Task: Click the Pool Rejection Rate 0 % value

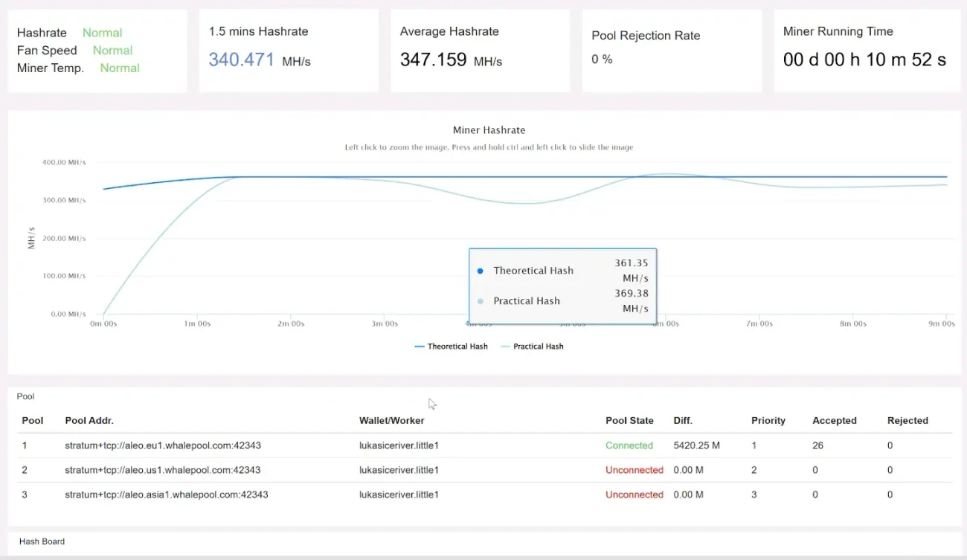Action: pos(602,59)
